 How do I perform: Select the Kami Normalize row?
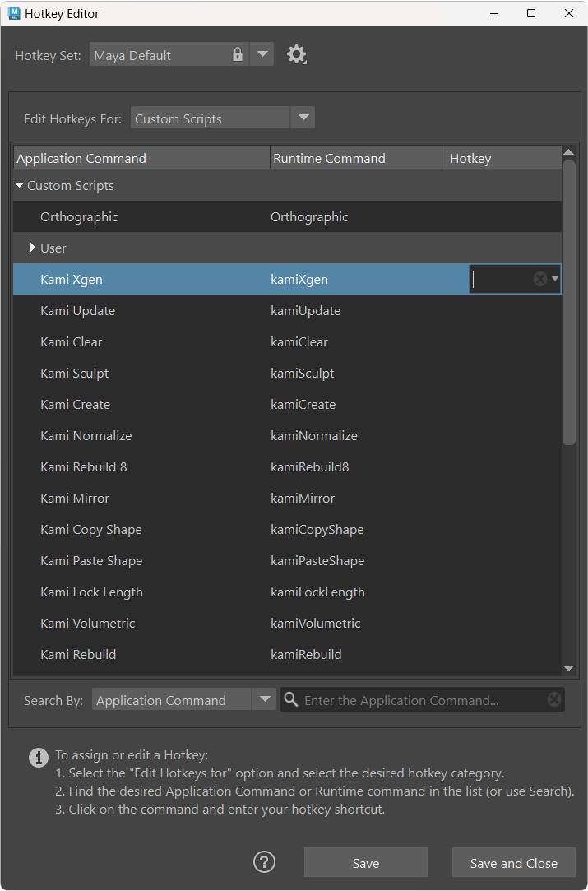(288, 435)
